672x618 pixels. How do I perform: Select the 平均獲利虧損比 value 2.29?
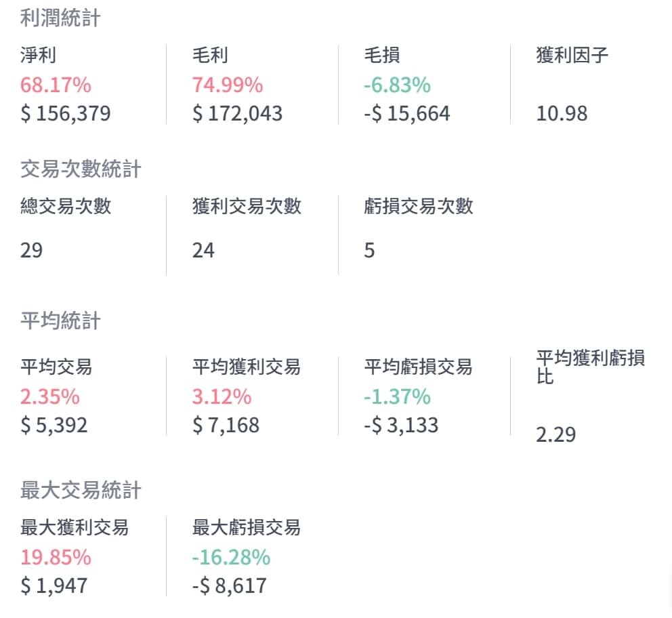[x=555, y=434]
